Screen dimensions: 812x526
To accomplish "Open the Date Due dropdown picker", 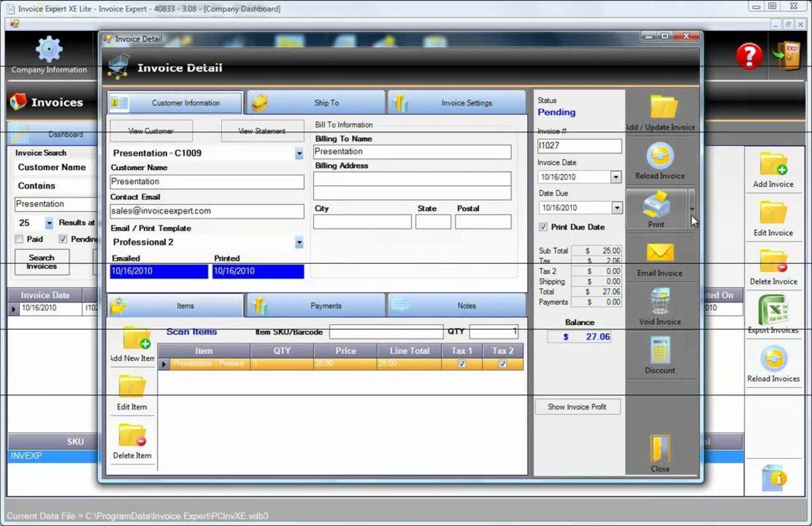I will click(616, 208).
